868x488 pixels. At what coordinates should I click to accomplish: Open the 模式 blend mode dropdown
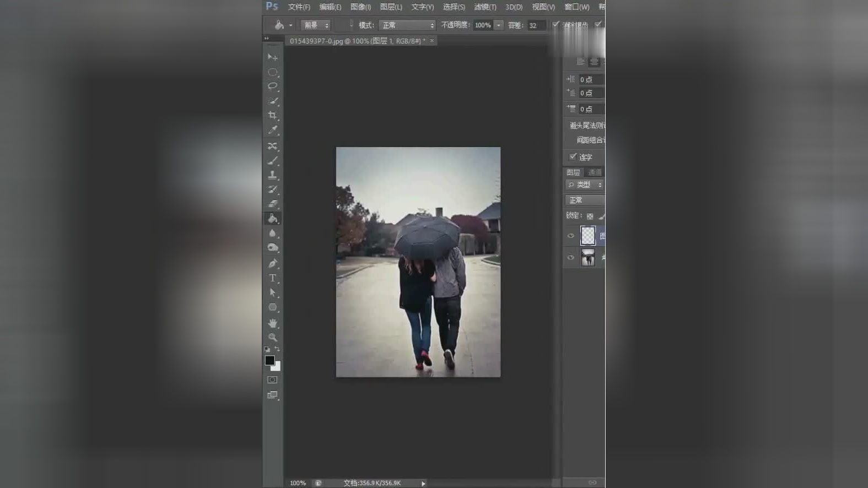click(x=407, y=25)
